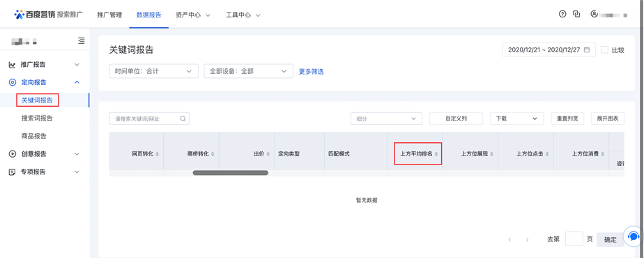Open calendar icon in date range picker

pos(587,50)
